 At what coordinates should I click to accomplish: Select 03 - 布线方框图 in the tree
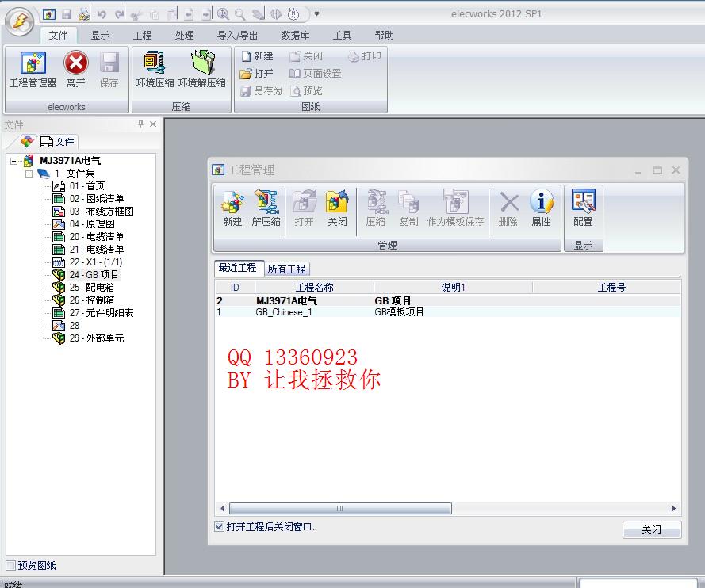click(93, 211)
